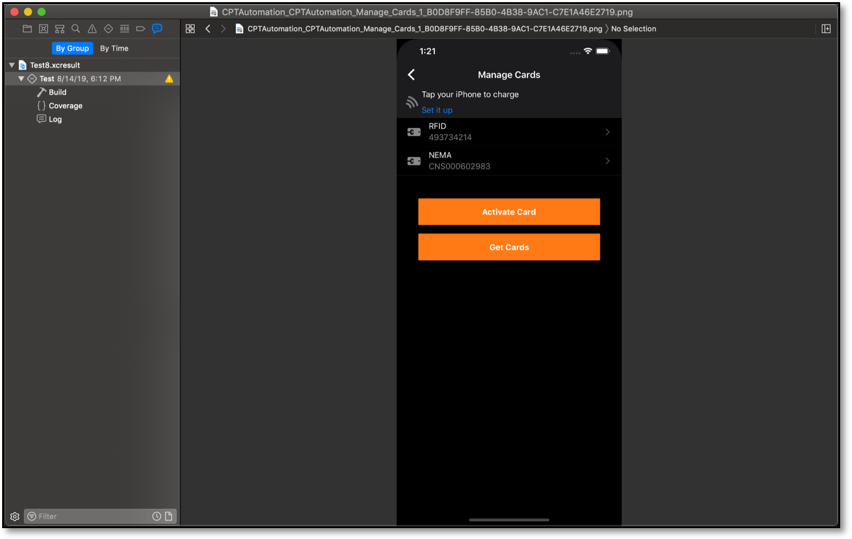The height and width of the screenshot is (539, 852).
Task: Select the Build report item
Action: (x=57, y=92)
